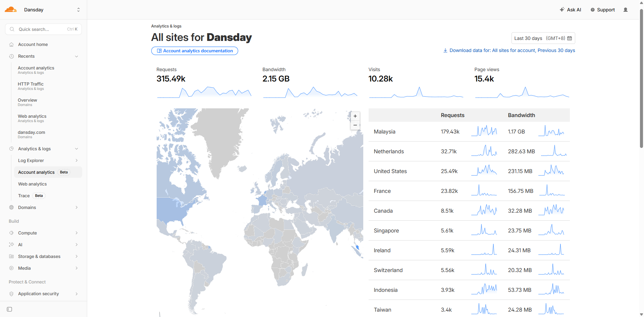644x317 pixels.
Task: Focus the Quick search field
Action: point(44,29)
